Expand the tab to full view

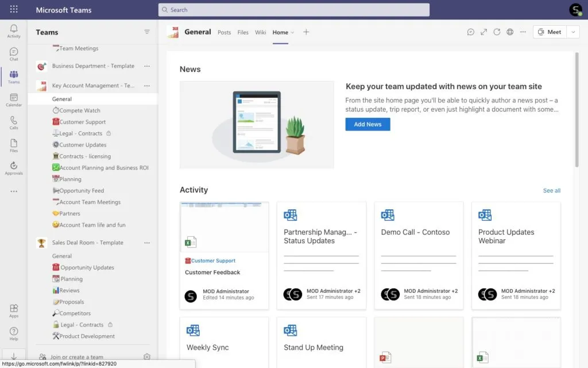click(x=483, y=32)
